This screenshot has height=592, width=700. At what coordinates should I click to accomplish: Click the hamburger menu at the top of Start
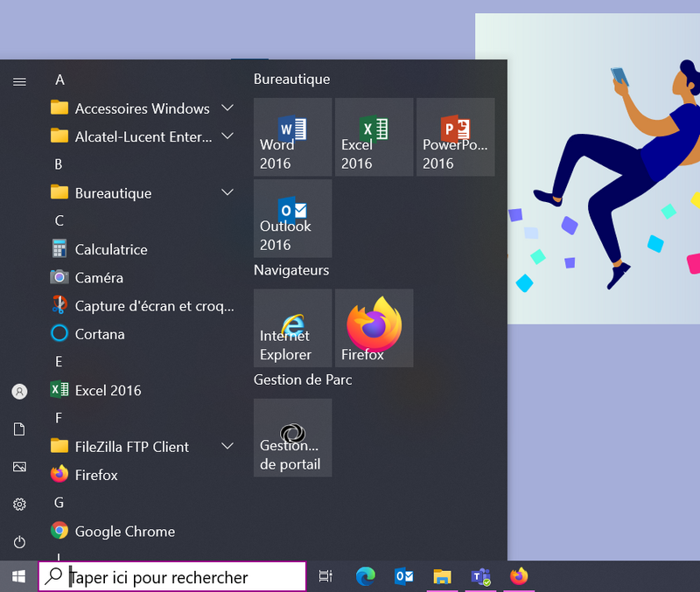tap(19, 81)
